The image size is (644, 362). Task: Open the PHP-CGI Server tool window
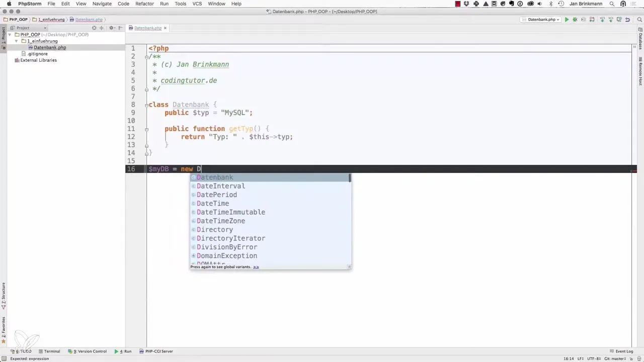(156, 351)
